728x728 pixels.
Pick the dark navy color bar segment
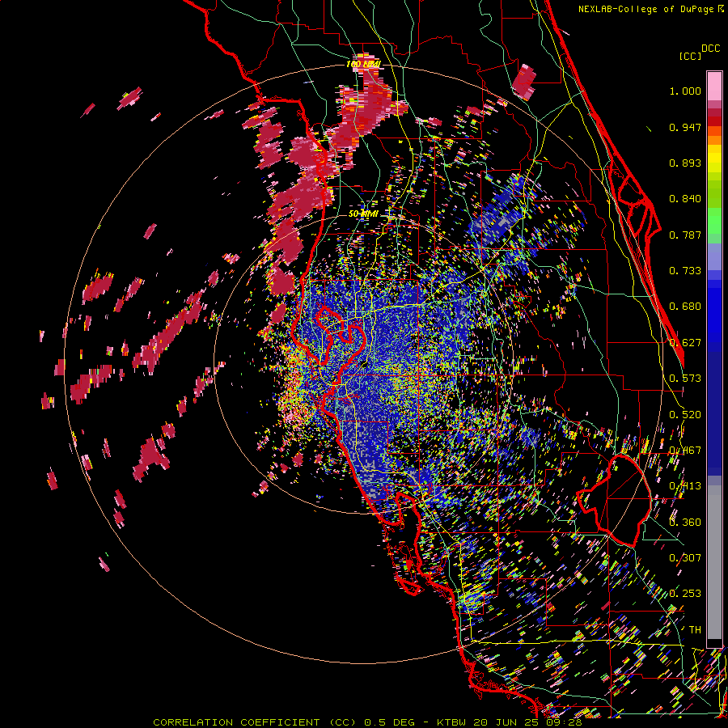(714, 408)
